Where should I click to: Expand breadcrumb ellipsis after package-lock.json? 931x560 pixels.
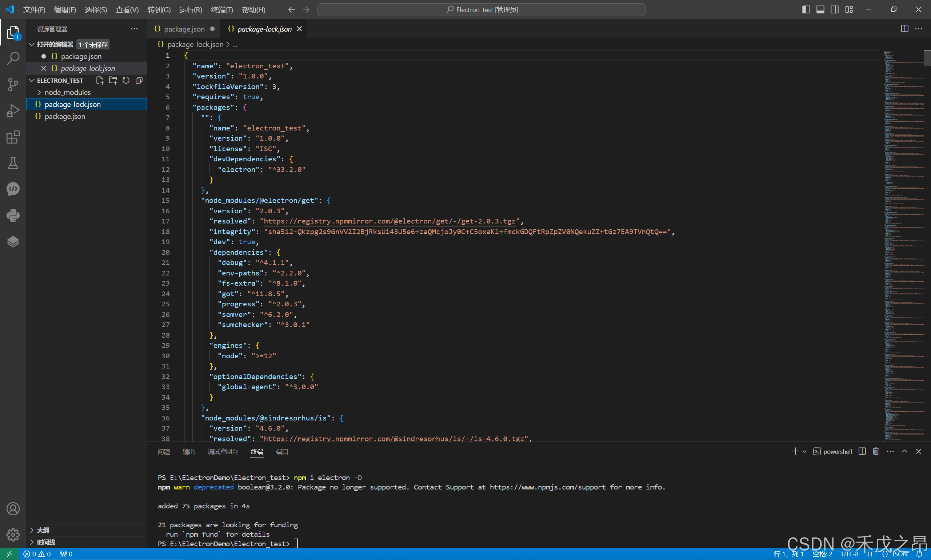(235, 45)
